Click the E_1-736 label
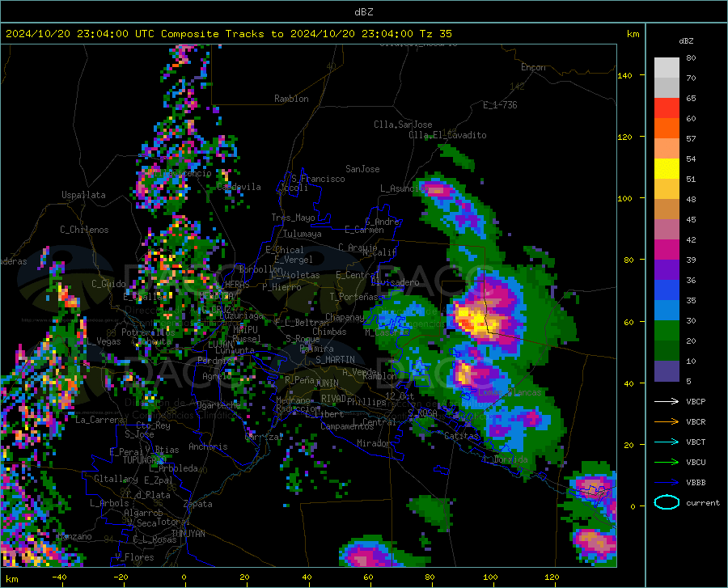The width and height of the screenshot is (728, 588). tap(500, 105)
